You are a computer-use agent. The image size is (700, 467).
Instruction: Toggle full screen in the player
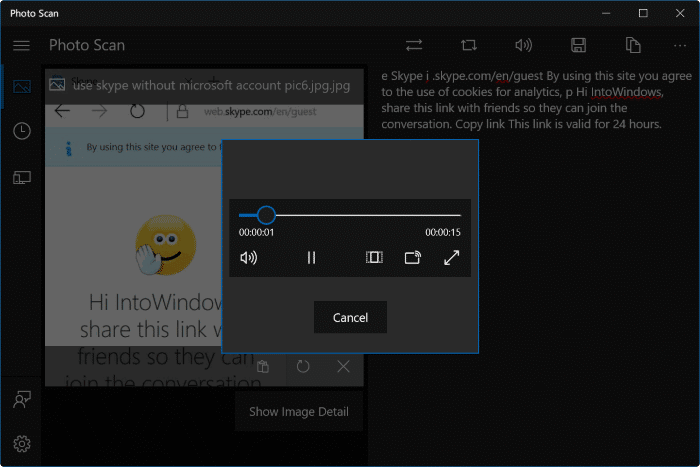(451, 257)
